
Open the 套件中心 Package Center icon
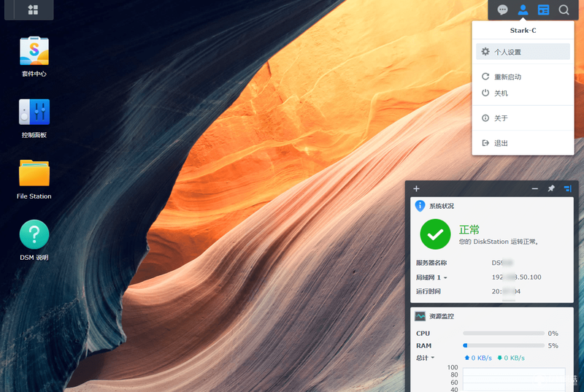(x=34, y=51)
